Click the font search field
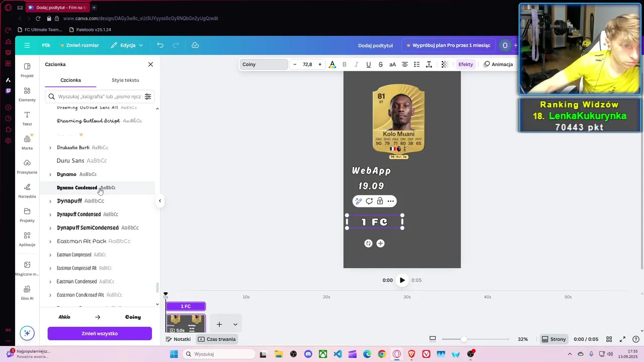 pos(100,97)
